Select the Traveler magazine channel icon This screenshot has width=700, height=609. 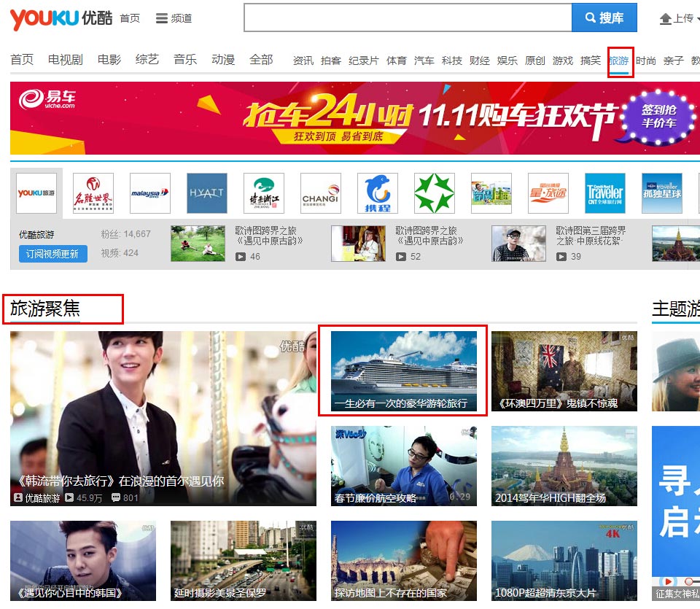click(x=604, y=193)
